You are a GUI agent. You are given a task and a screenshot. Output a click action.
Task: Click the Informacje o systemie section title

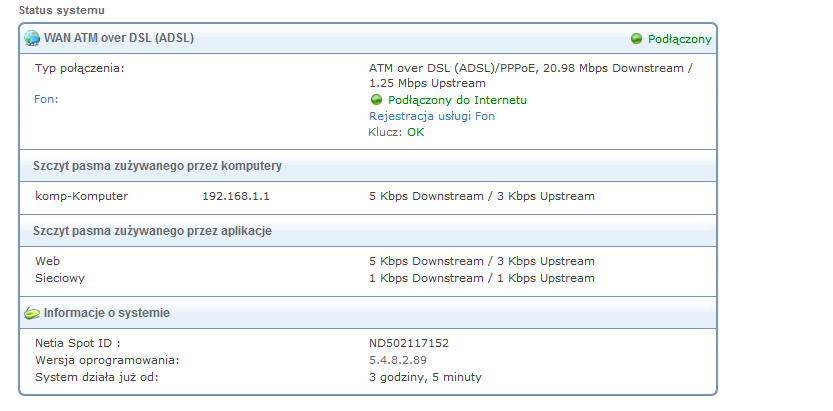click(107, 313)
